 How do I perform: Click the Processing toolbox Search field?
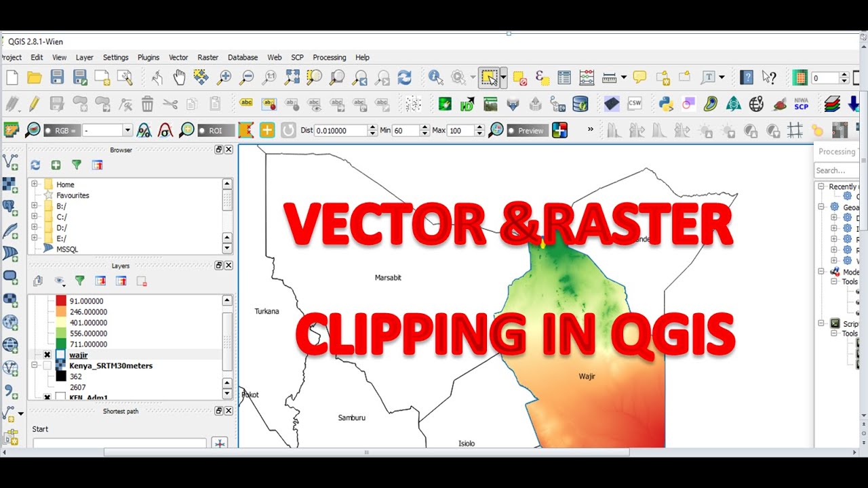pyautogui.click(x=837, y=170)
